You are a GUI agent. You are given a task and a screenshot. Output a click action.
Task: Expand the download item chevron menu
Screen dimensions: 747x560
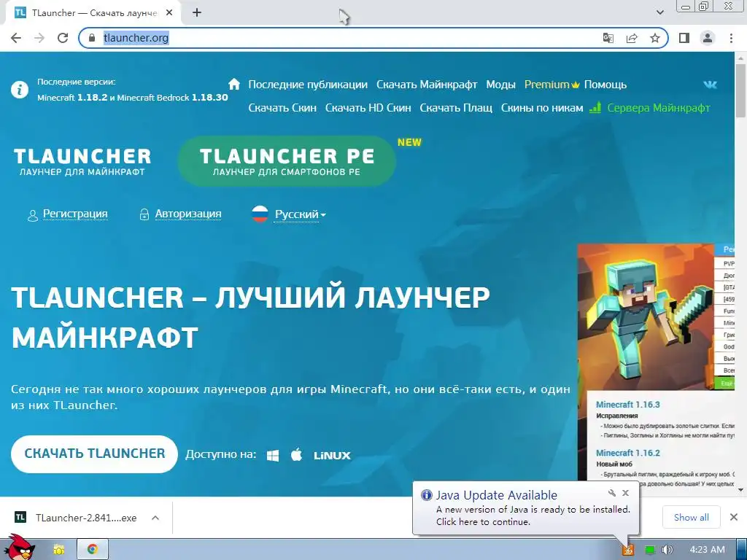(155, 518)
